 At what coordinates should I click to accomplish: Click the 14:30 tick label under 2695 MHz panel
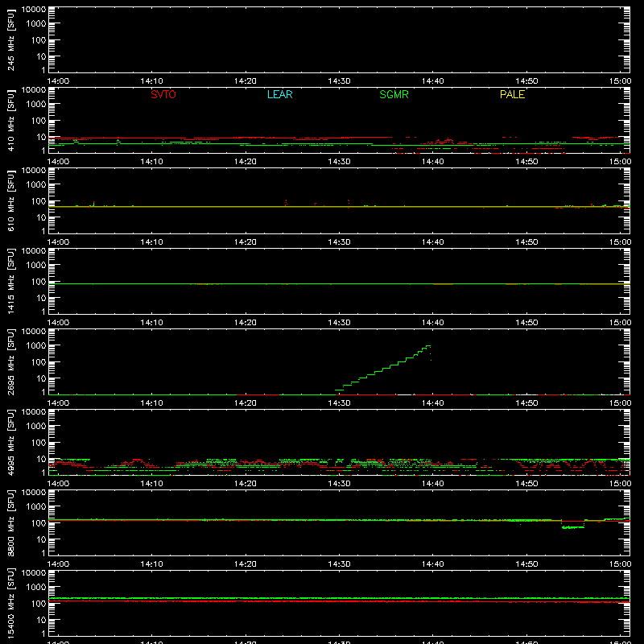[339, 403]
